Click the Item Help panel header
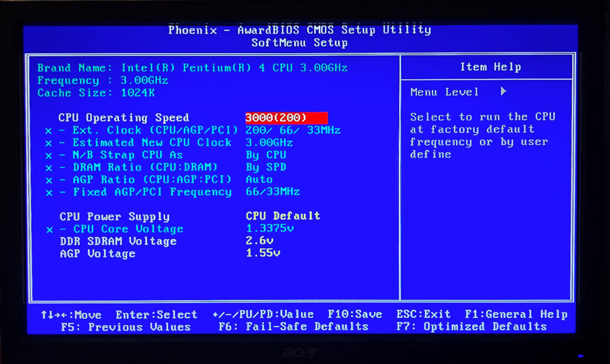610x364 pixels. (490, 67)
